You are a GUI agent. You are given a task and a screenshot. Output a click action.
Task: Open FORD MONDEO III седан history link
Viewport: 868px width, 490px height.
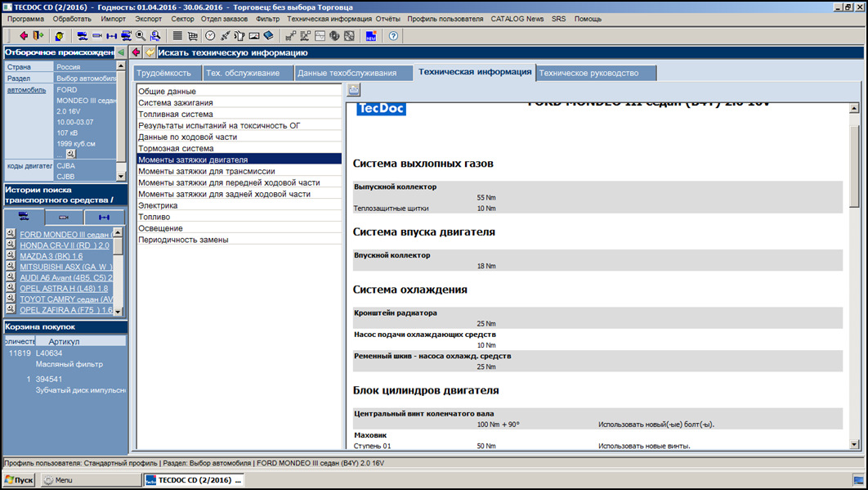click(x=66, y=235)
